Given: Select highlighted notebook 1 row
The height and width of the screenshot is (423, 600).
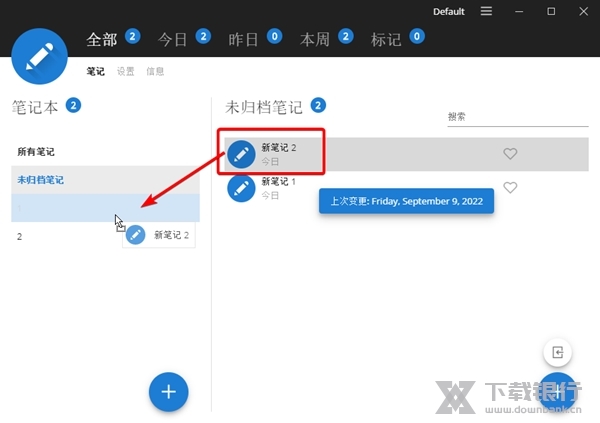Looking at the screenshot, I should coord(105,208).
